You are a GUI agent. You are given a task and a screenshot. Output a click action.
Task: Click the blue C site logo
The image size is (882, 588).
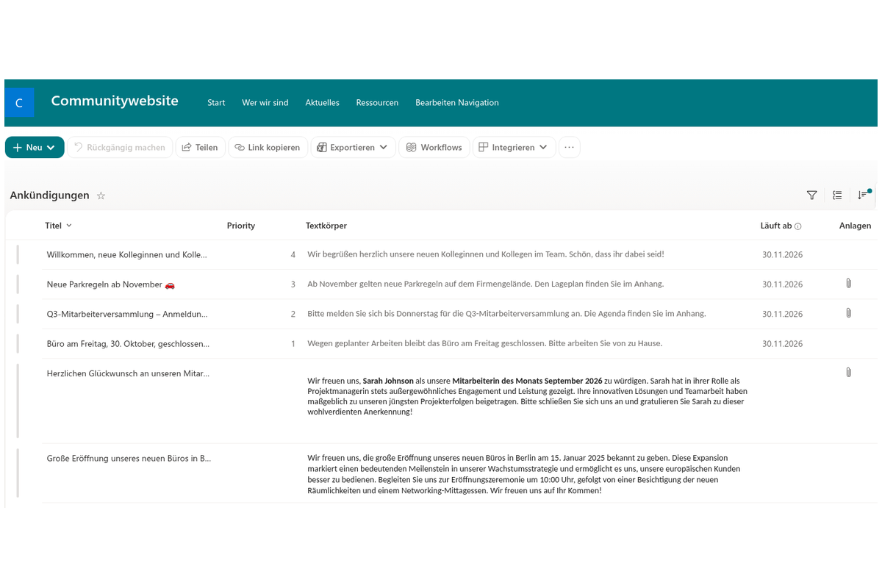coord(19,103)
